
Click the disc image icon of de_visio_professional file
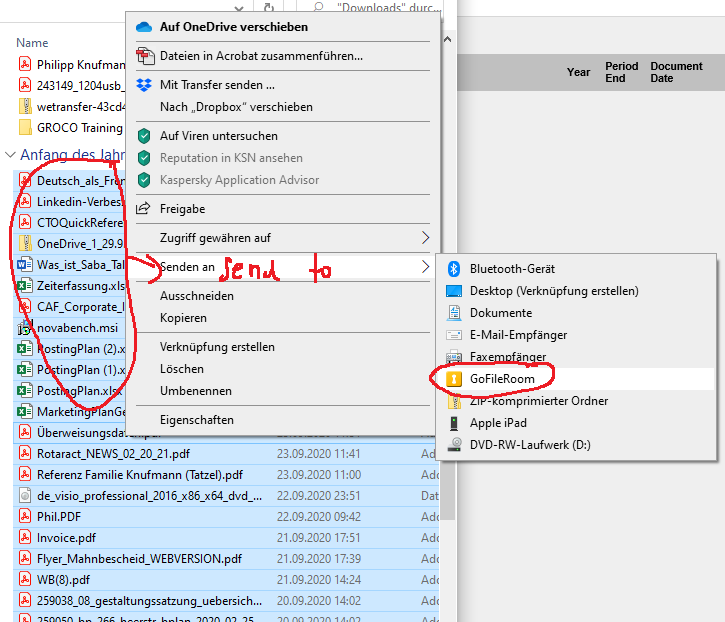(x=25, y=496)
